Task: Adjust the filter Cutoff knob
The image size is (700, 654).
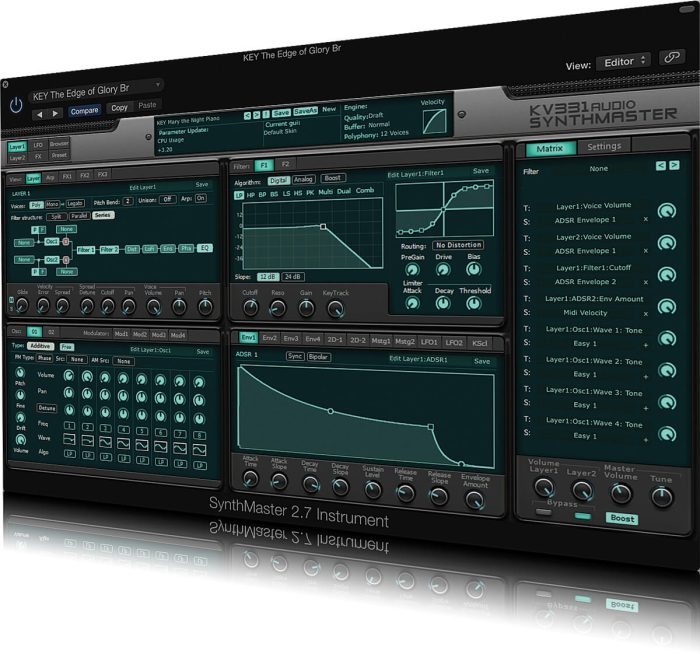Action: [x=250, y=307]
